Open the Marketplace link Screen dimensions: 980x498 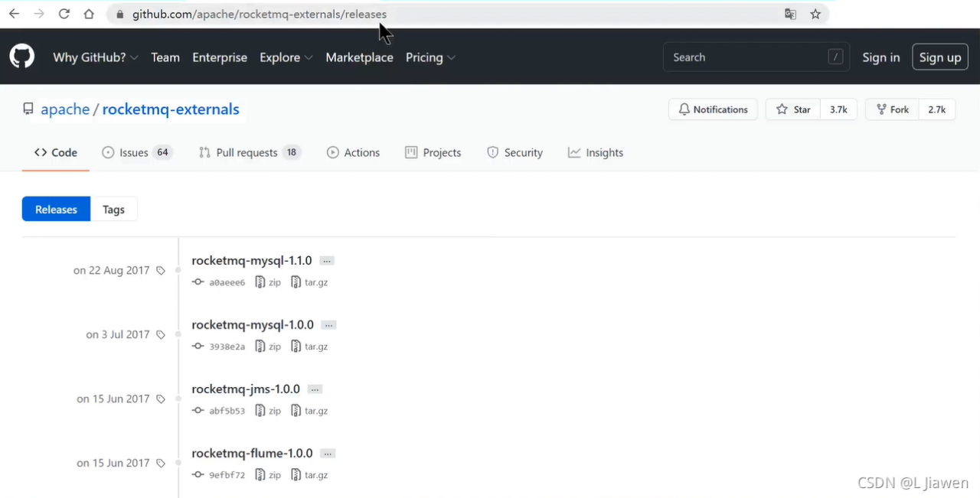click(x=359, y=57)
